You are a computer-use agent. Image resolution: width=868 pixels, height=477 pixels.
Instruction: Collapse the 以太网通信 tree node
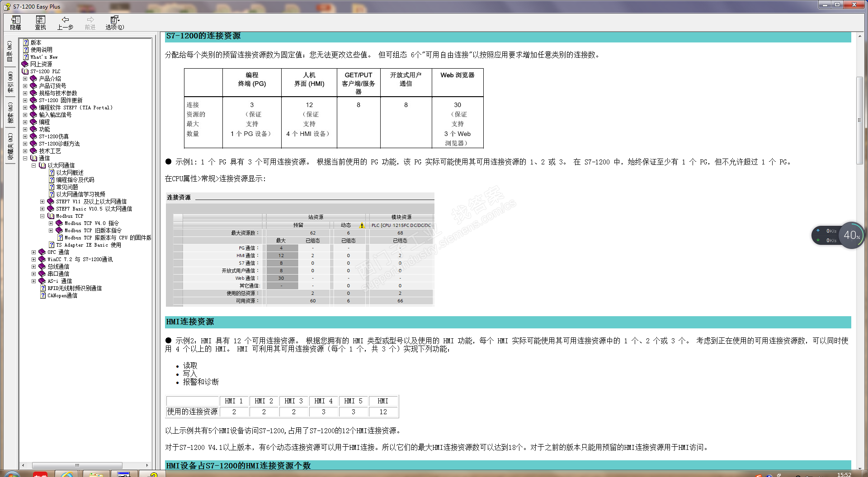coord(33,165)
